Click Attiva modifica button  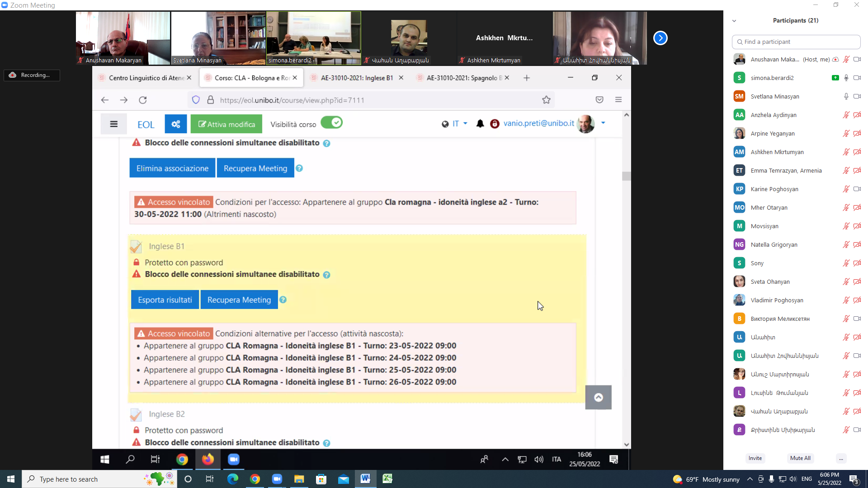tap(226, 124)
